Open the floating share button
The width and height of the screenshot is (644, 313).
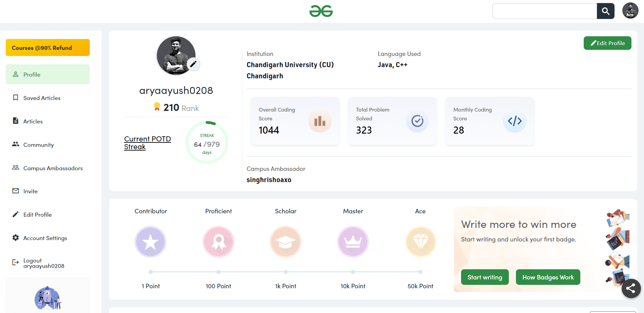tap(631, 288)
